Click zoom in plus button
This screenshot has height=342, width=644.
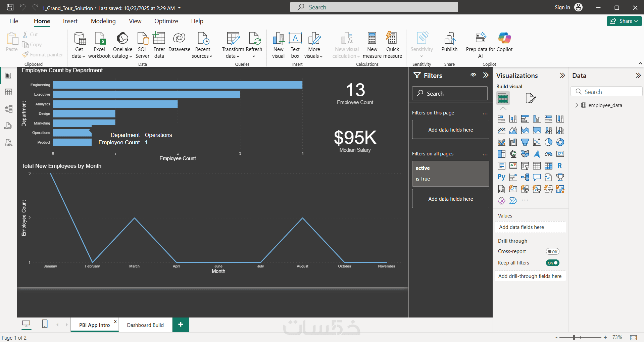click(x=605, y=337)
